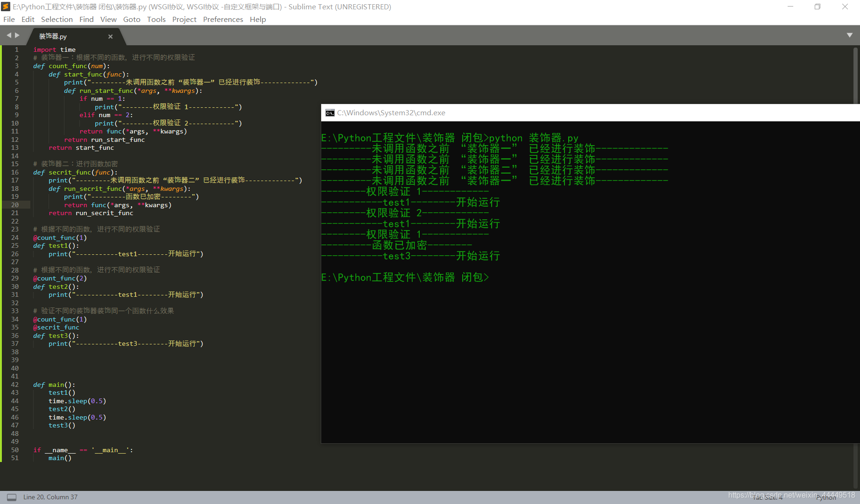Click the final cmd prompt line

[405, 277]
